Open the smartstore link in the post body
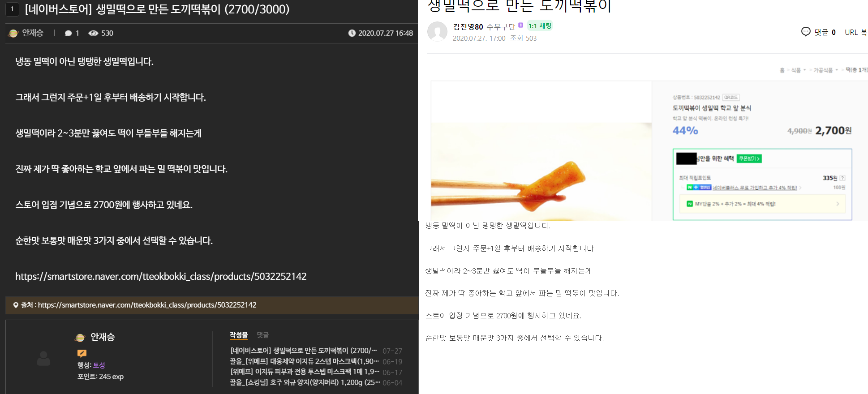Screen dimensions: 868x394 pos(161,277)
